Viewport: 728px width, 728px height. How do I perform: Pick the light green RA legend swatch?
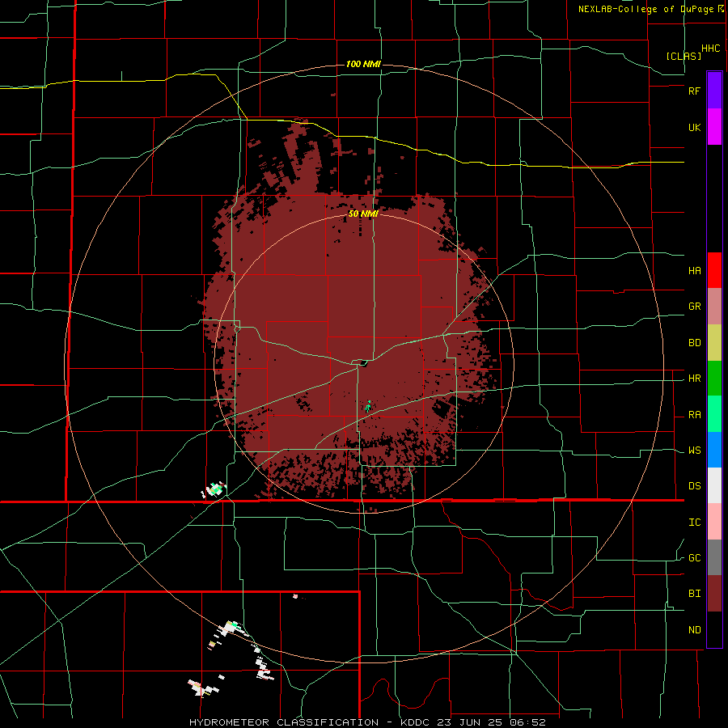pyautogui.click(x=714, y=414)
